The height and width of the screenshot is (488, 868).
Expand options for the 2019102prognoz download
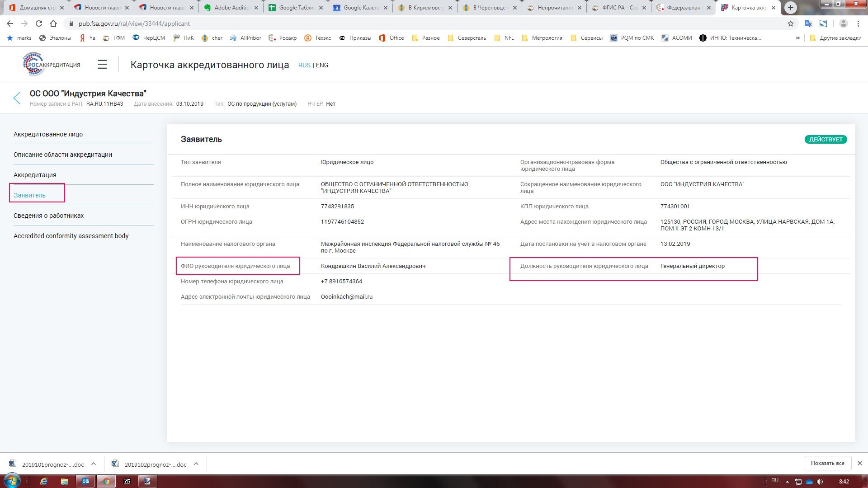tap(196, 464)
